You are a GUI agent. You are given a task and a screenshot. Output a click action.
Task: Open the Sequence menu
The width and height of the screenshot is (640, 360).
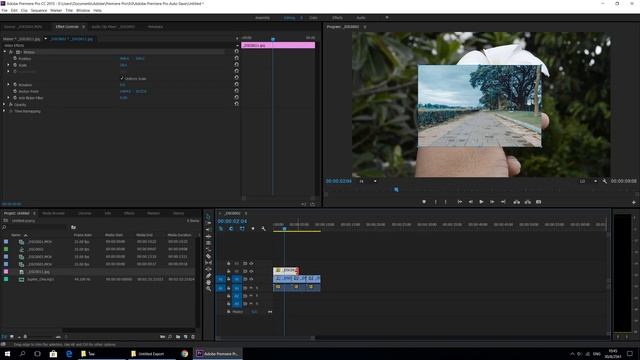pyautogui.click(x=39, y=10)
